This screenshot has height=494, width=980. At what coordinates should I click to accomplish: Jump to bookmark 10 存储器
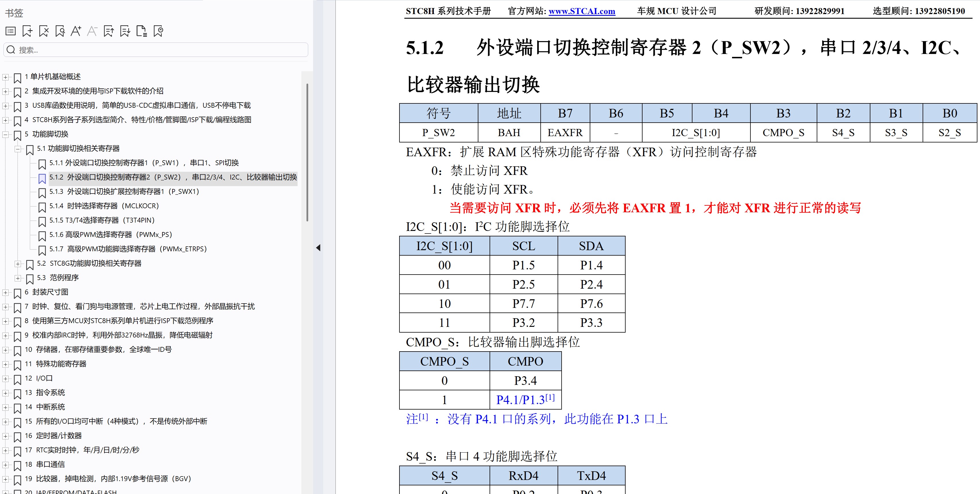coord(98,349)
